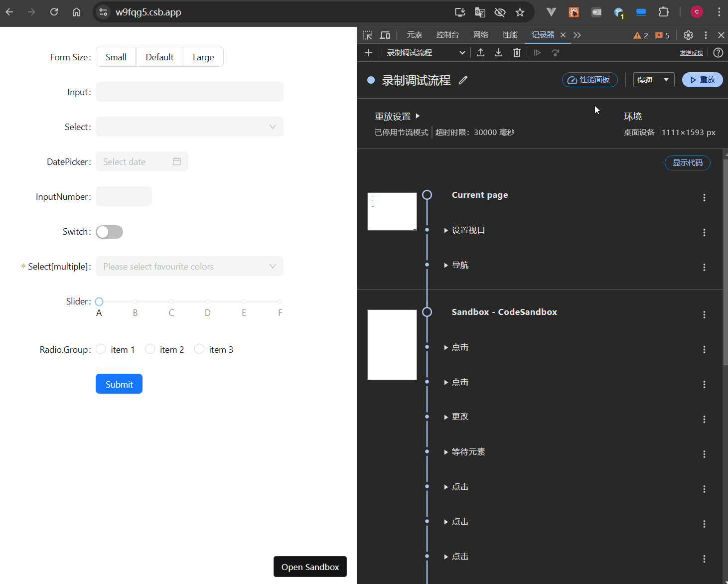Click the export recording upload icon
The height and width of the screenshot is (584, 728).
[x=480, y=52]
